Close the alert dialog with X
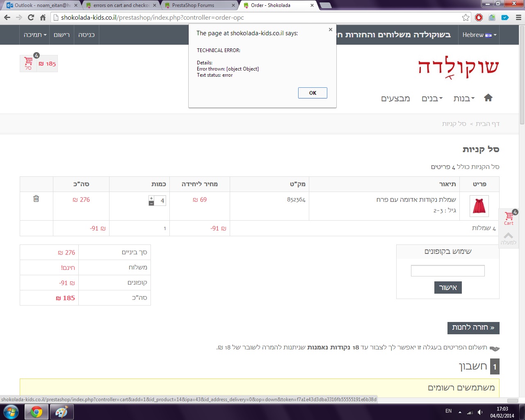This screenshot has width=525, height=420. tap(331, 30)
